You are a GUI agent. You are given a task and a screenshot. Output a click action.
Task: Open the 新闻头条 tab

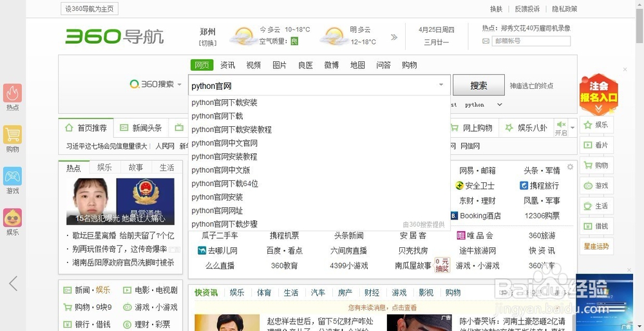[x=141, y=128]
